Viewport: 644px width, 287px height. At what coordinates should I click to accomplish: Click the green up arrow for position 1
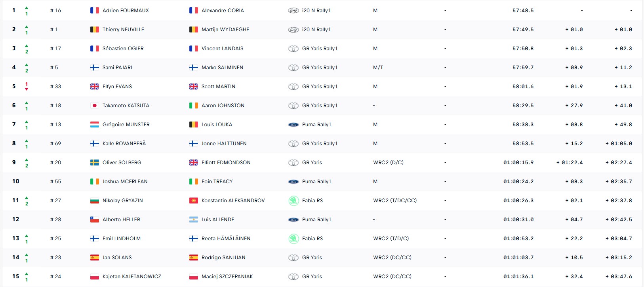point(27,8)
